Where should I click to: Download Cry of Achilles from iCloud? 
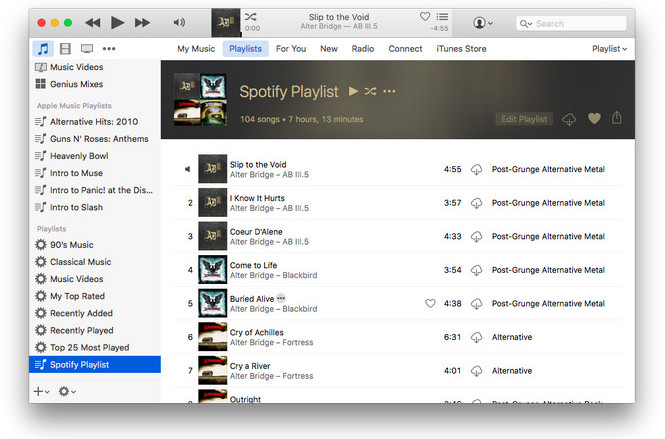click(x=476, y=337)
